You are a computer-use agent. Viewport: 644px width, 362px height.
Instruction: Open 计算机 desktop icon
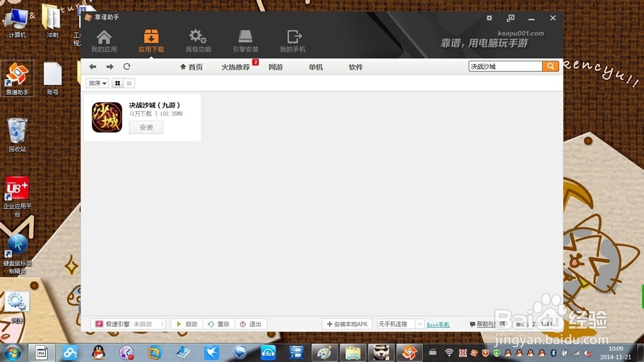pos(17,23)
